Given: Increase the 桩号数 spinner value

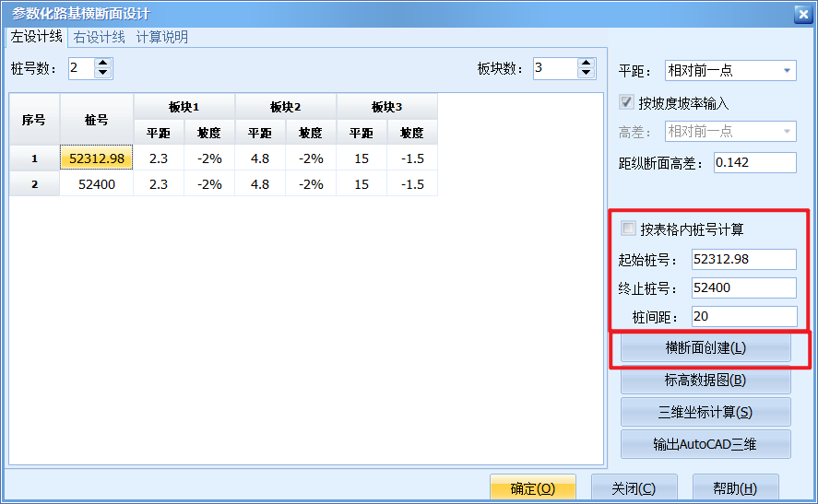Looking at the screenshot, I should (103, 63).
